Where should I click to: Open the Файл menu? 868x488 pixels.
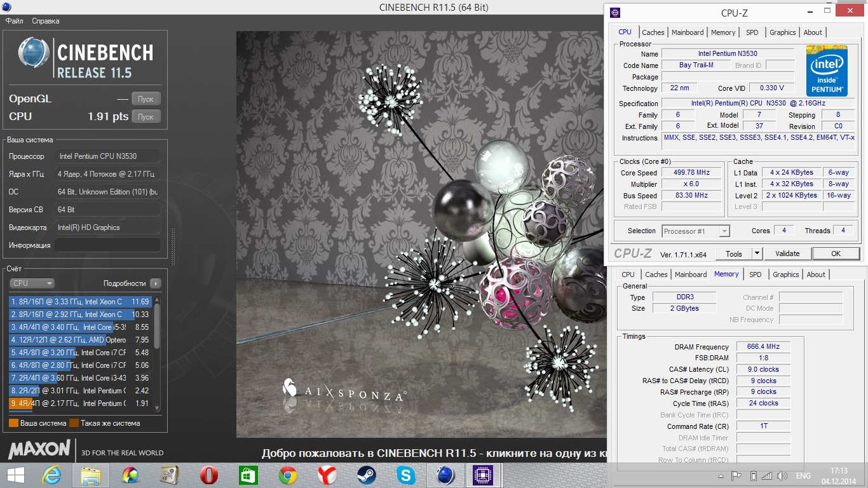14,21
